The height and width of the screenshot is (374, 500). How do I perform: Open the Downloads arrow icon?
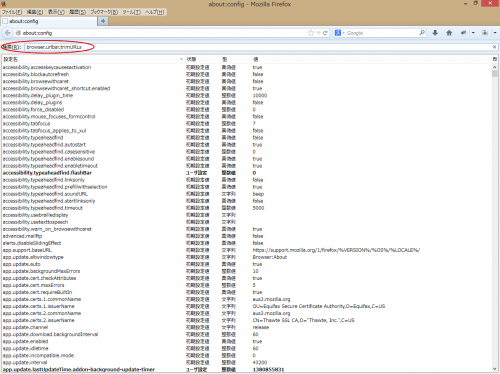pyautogui.click(x=435, y=33)
